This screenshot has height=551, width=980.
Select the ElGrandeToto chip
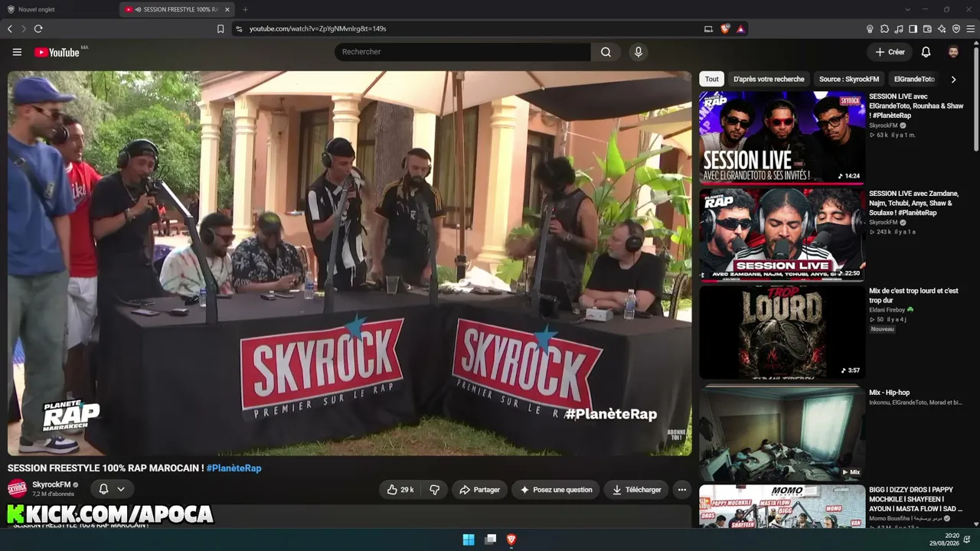click(914, 79)
